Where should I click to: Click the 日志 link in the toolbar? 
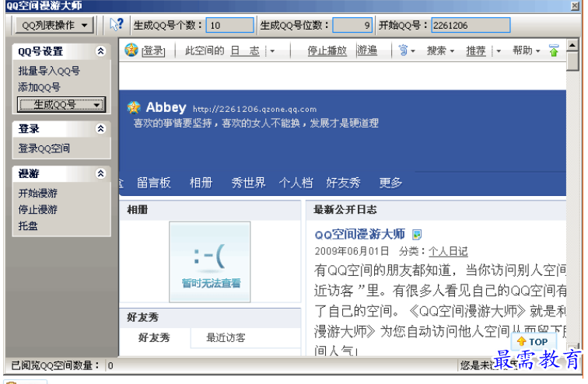tap(245, 51)
